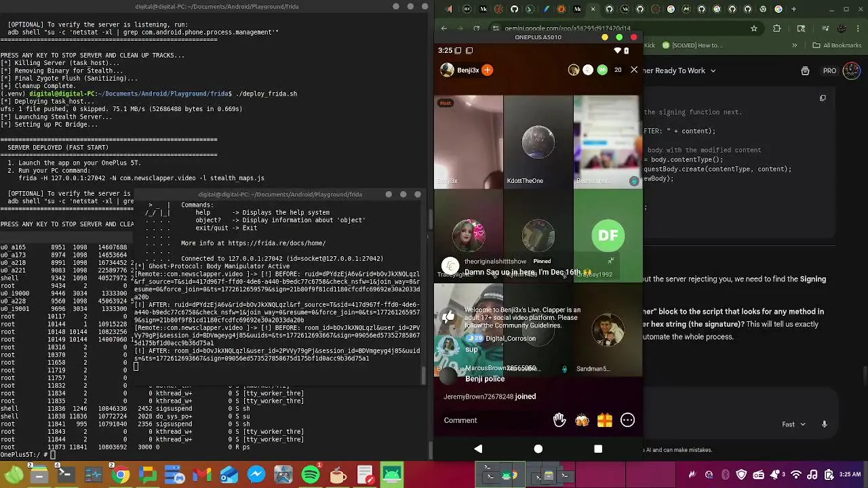Tap the Android recents square button
Viewport: 868px width, 488px height.
click(598, 449)
